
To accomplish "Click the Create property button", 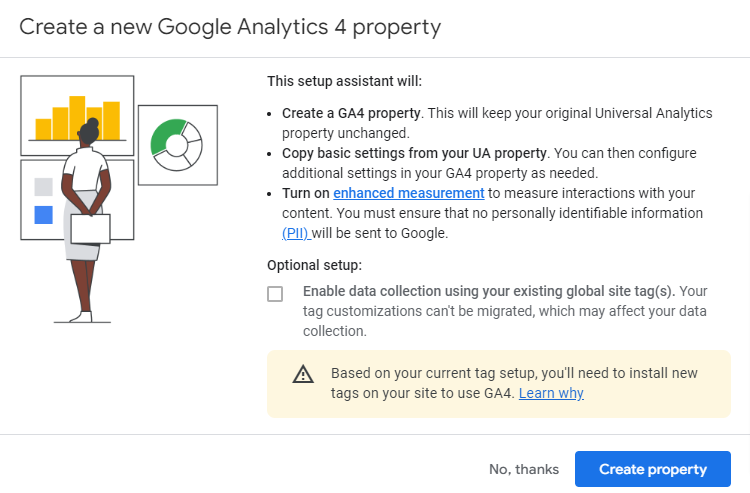I will click(x=652, y=469).
